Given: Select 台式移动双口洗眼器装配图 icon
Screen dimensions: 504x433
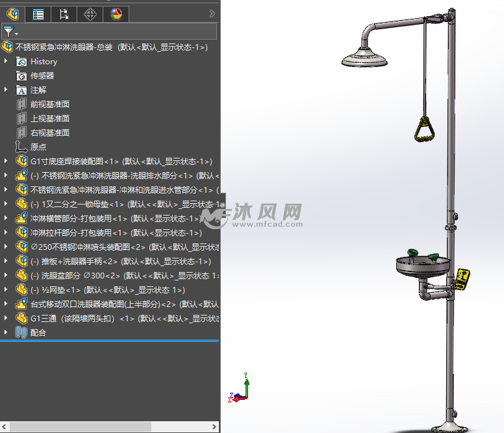Looking at the screenshot, I should pos(21,304).
